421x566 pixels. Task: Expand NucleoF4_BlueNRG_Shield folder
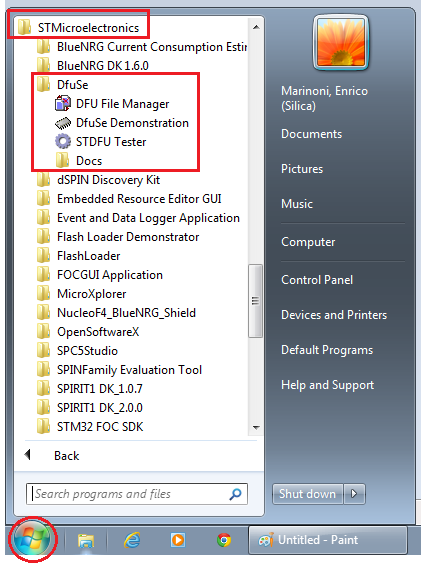tap(116, 313)
